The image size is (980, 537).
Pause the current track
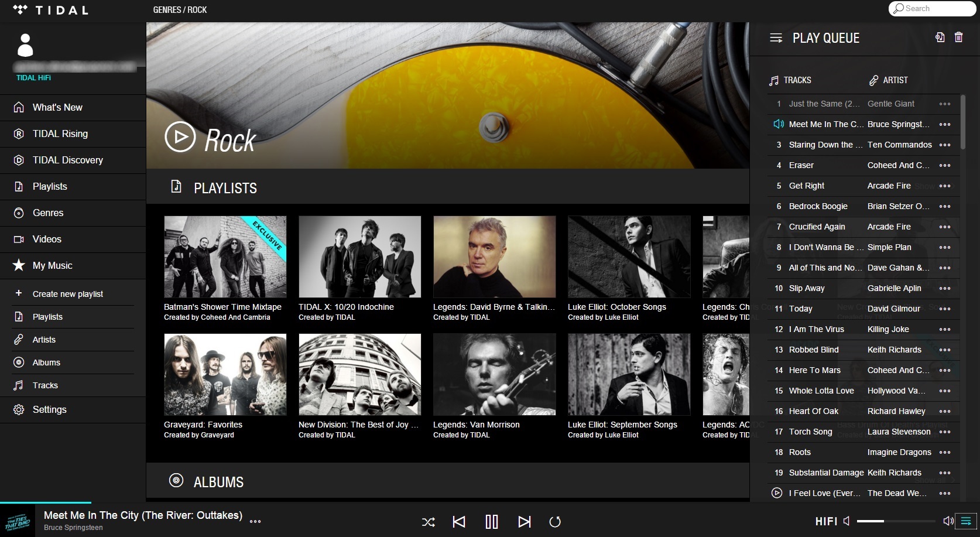492,521
